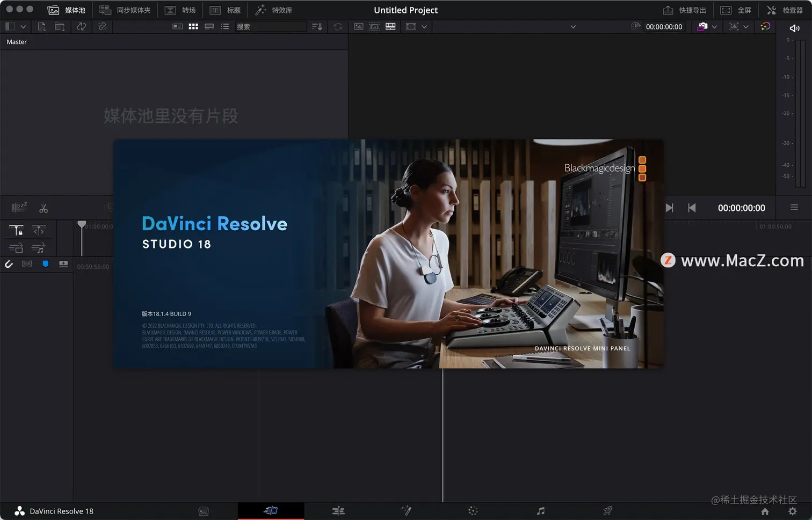Select timeline viewer mode
Image resolution: width=812 pixels, height=520 pixels.
point(390,26)
